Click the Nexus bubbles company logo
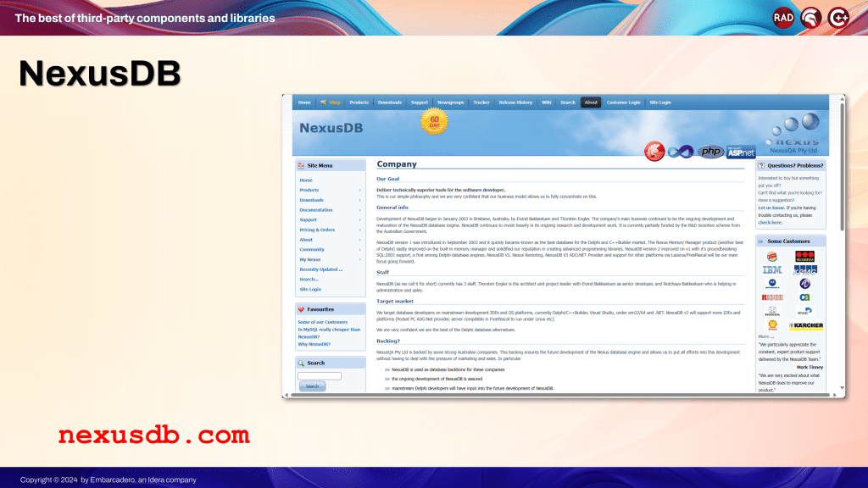 pyautogui.click(x=794, y=133)
